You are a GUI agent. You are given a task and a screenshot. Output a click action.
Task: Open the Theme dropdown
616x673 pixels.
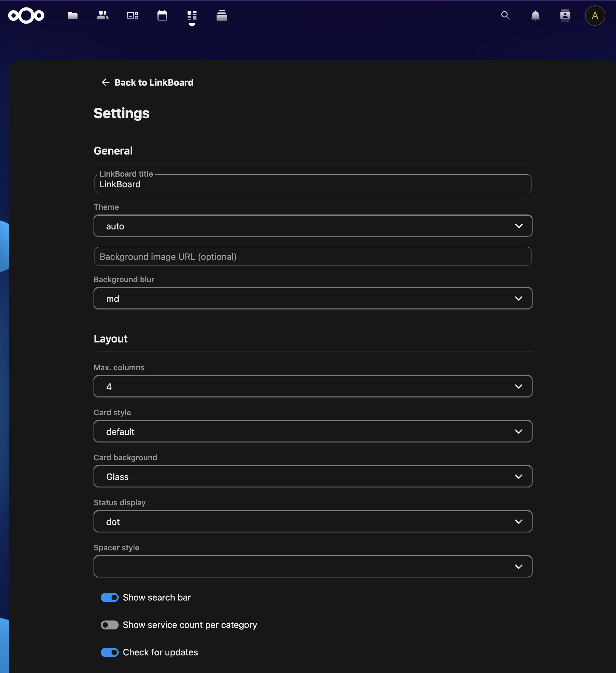coord(313,226)
